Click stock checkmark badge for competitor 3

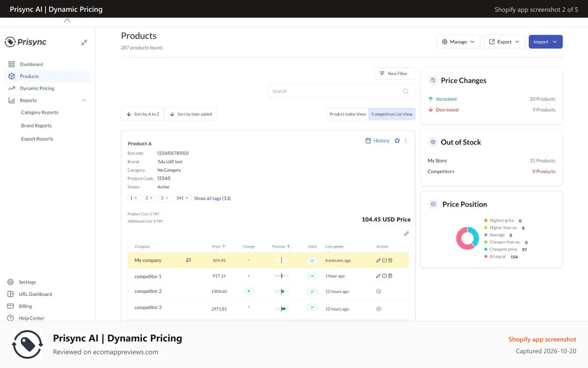312,307
